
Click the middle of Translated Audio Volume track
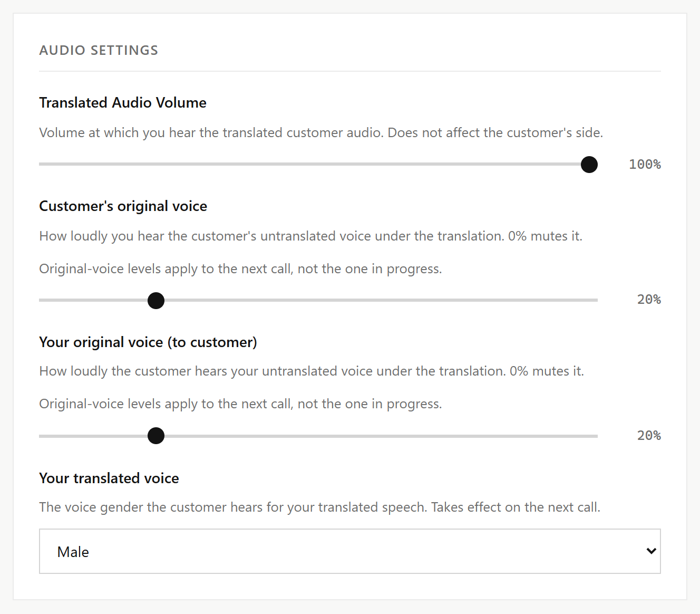pos(318,164)
